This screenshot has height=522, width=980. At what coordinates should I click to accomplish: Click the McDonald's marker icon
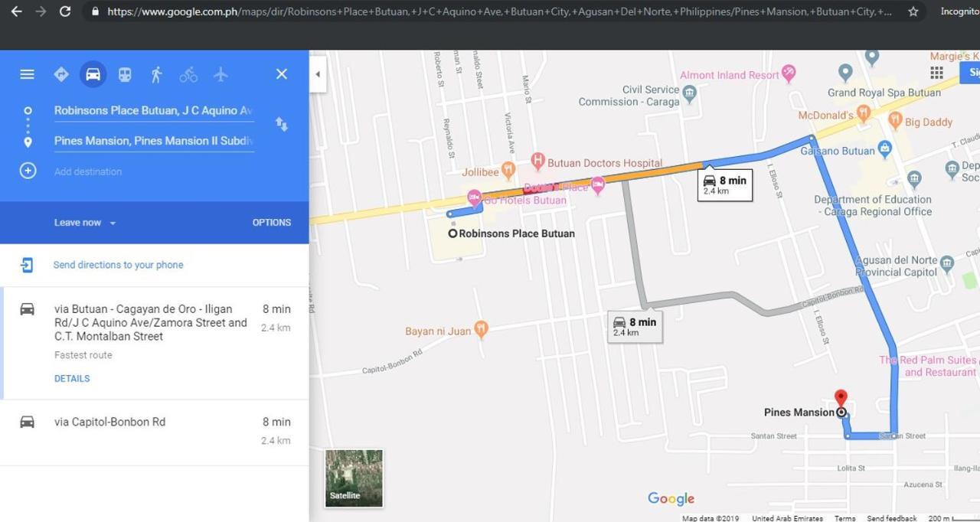[x=864, y=113]
